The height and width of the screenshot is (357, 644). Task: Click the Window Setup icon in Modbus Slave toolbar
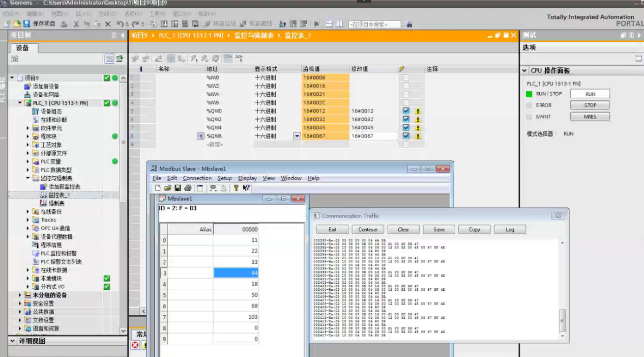click(199, 188)
